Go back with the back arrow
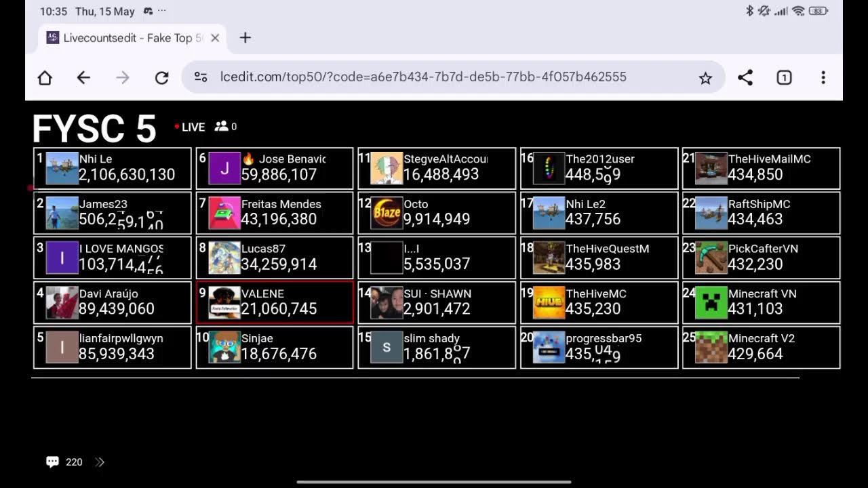The width and height of the screenshot is (868, 488). [83, 77]
